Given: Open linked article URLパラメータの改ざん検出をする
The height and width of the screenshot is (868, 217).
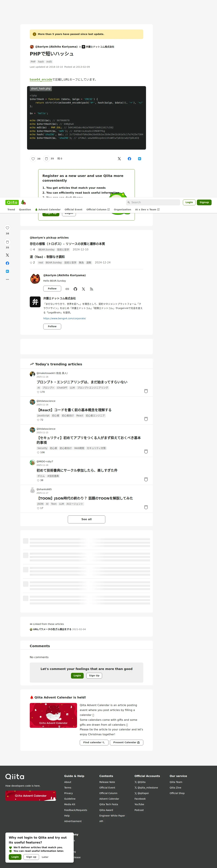Looking at the screenshot, I should [x=52, y=629].
